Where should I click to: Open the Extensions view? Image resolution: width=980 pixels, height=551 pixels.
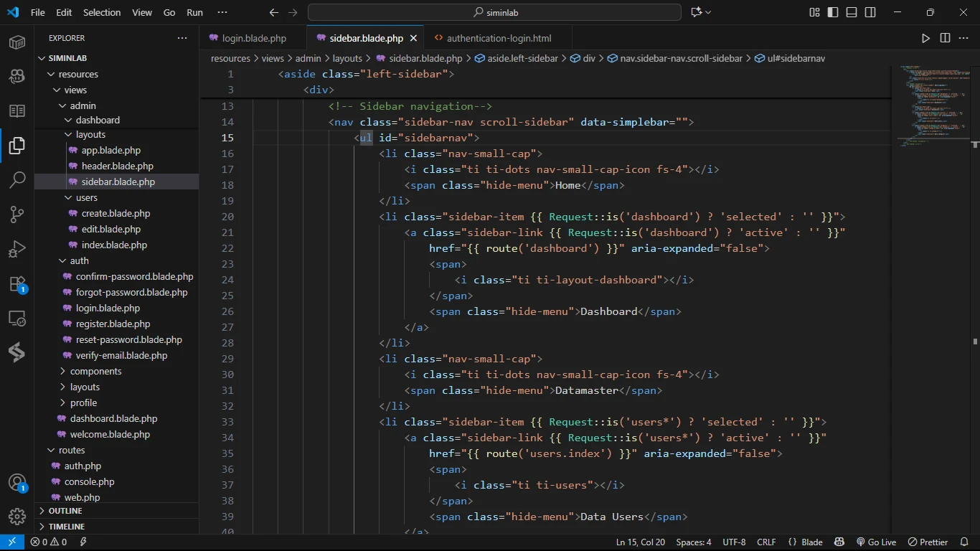(17, 284)
